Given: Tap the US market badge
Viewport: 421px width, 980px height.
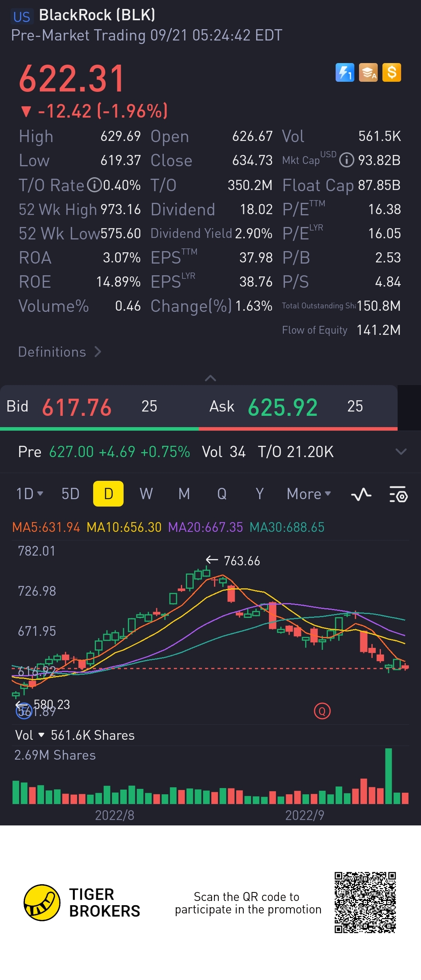Looking at the screenshot, I should [x=21, y=17].
